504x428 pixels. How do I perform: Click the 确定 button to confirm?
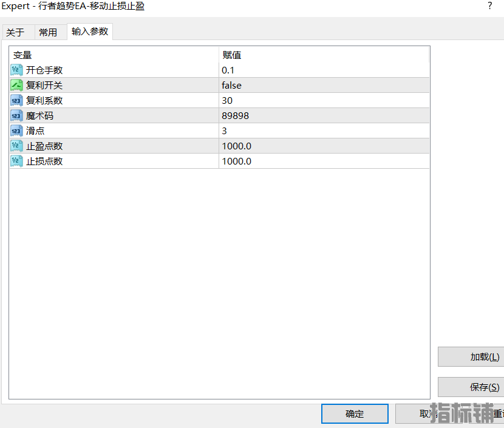[355, 413]
